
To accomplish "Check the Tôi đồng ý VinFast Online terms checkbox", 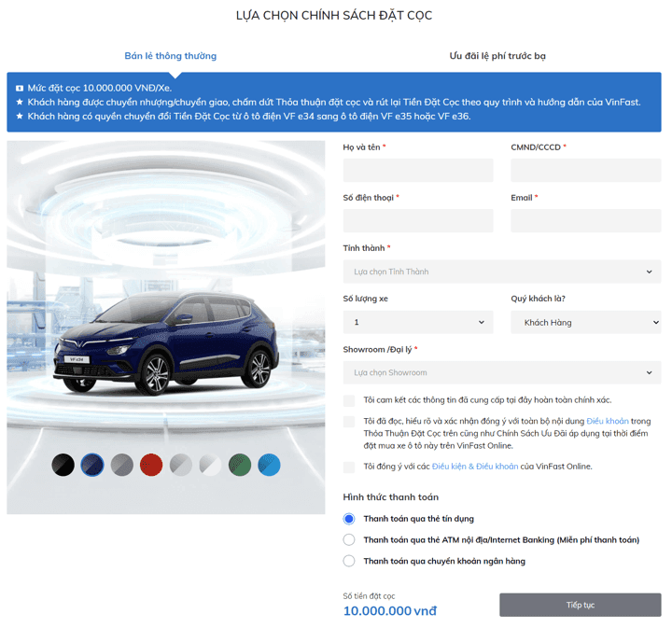I will click(349, 468).
